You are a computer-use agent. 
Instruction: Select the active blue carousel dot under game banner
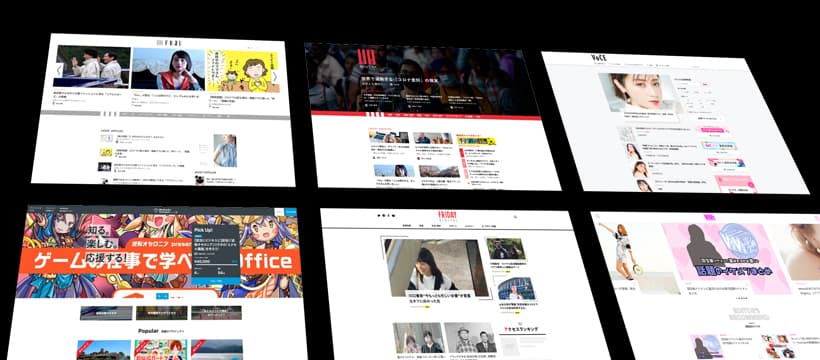(163, 297)
